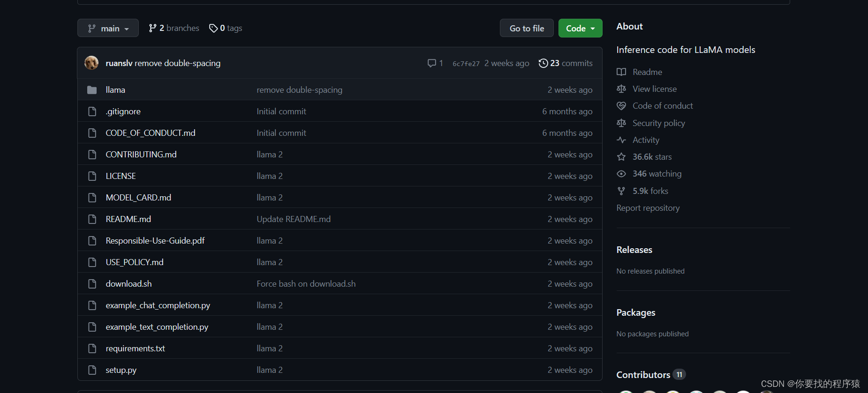Open the Contributors section heading
The width and height of the screenshot is (868, 393).
coord(643,374)
